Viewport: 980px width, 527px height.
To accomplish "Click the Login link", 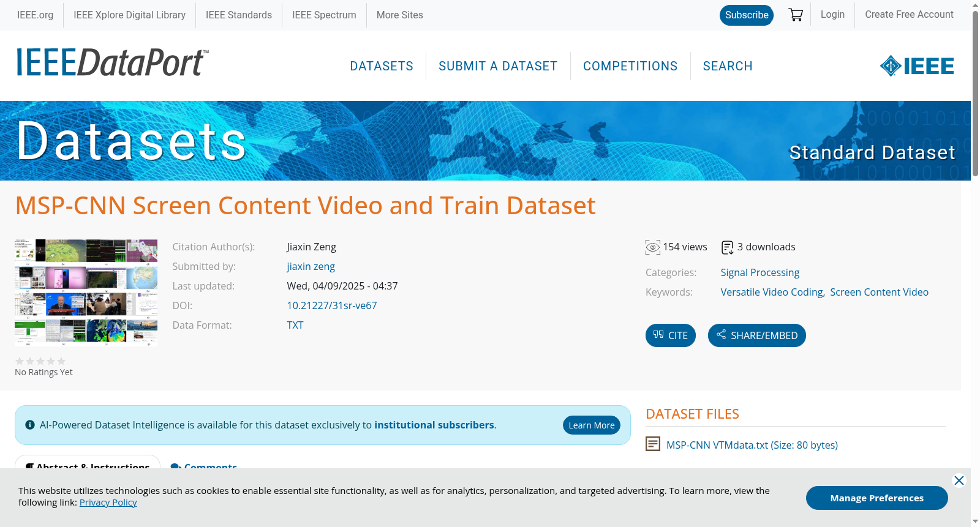I will pyautogui.click(x=832, y=15).
